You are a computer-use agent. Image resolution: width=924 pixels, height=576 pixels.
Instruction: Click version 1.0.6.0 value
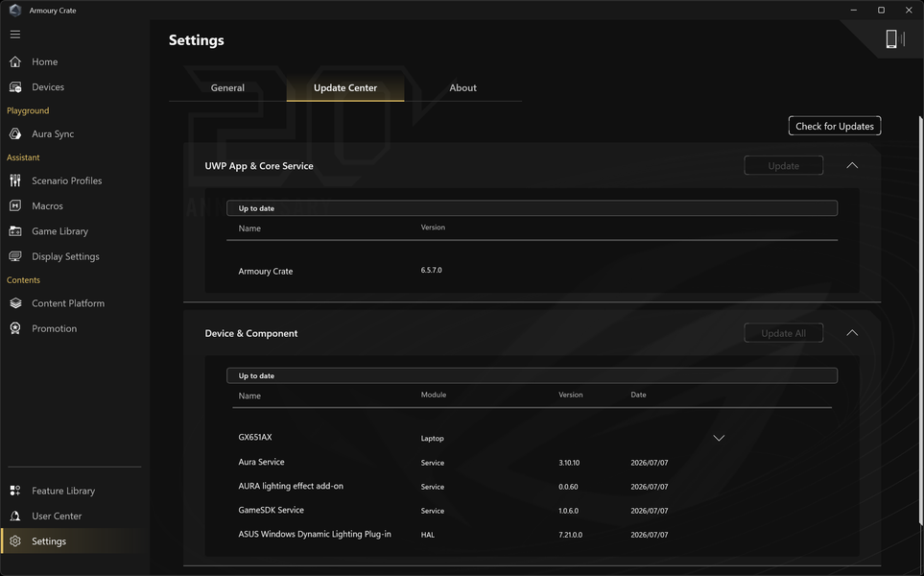(569, 511)
